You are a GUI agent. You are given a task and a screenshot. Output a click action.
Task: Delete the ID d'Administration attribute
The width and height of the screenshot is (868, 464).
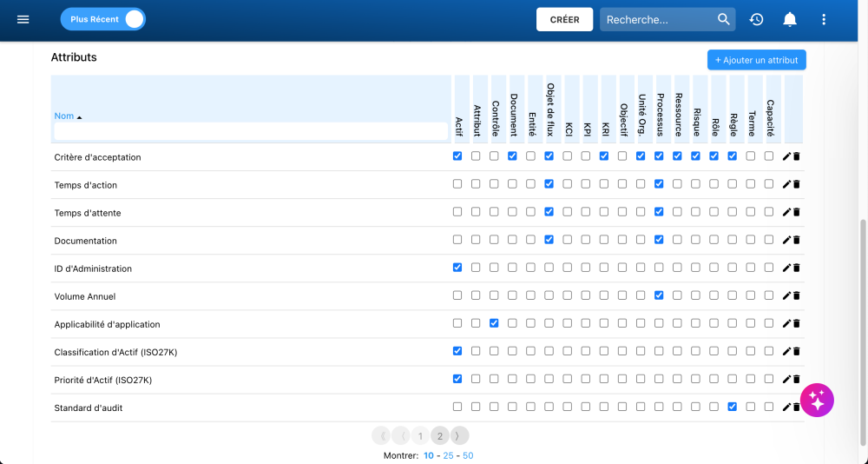coord(797,268)
